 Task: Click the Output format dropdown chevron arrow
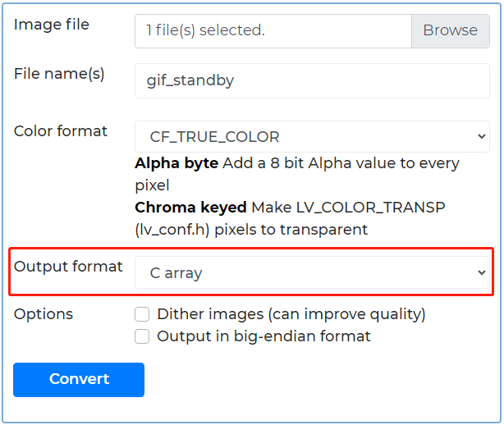coord(481,273)
